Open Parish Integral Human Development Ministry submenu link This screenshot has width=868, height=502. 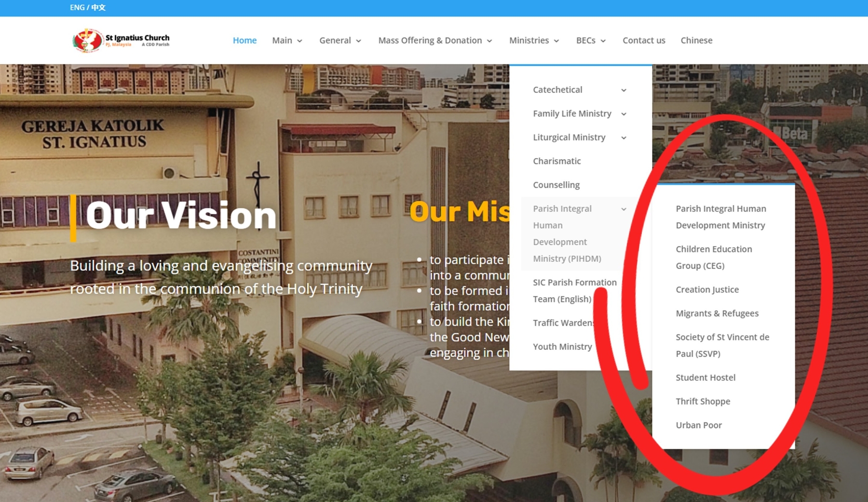tap(721, 217)
